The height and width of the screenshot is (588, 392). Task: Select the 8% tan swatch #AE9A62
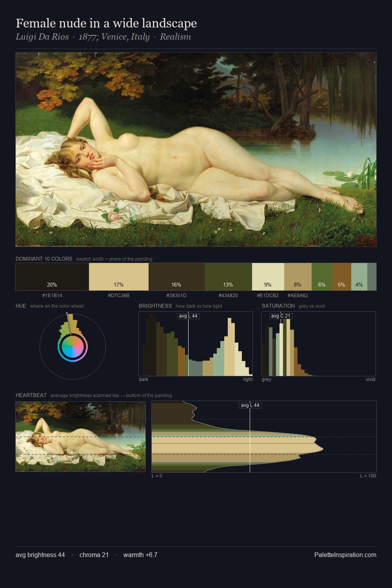point(298,277)
